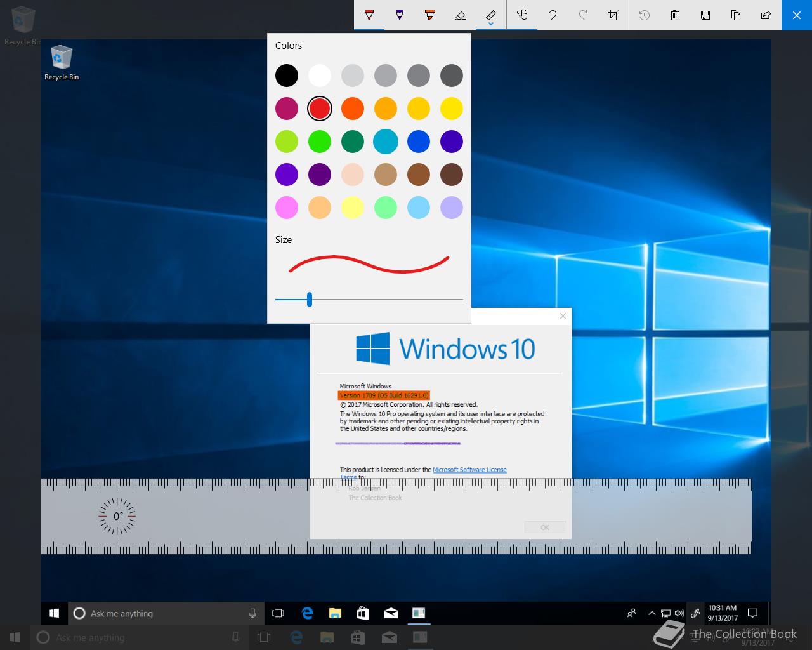Clear all ink with the trash icon
Screen dimensions: 812x650
(x=675, y=15)
